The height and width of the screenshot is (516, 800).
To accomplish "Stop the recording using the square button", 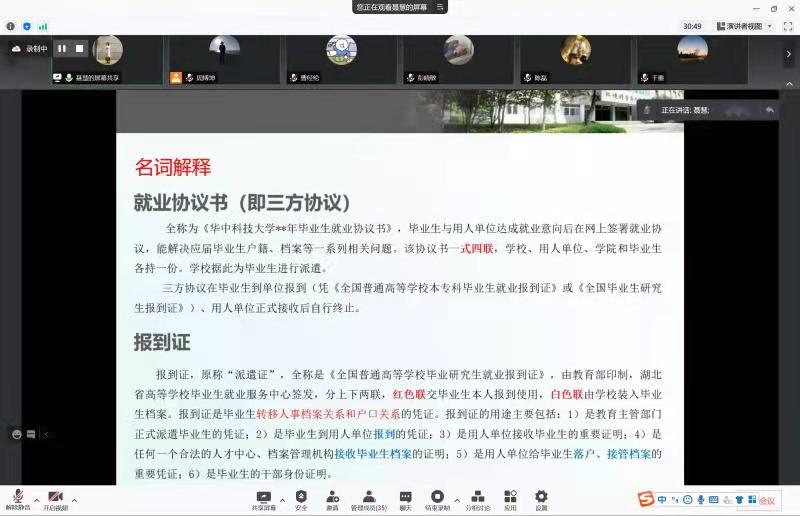I will click(80, 48).
